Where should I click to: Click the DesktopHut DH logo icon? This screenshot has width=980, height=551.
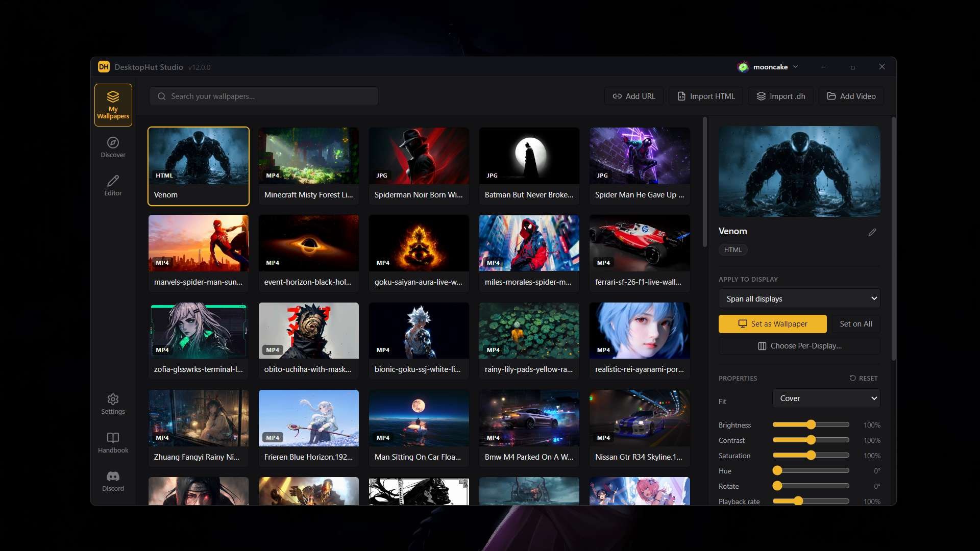point(104,67)
